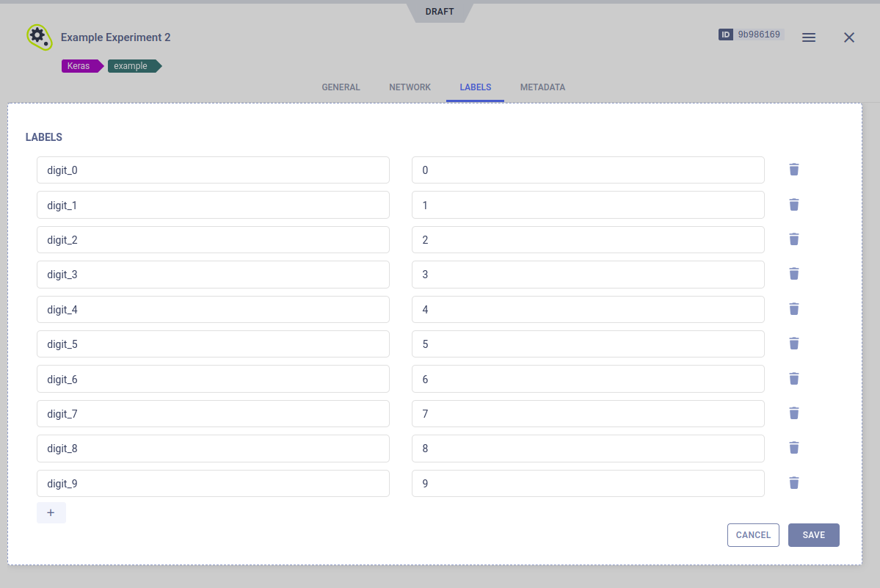
Task: Click the experiment gear logo icon
Action: [39, 37]
